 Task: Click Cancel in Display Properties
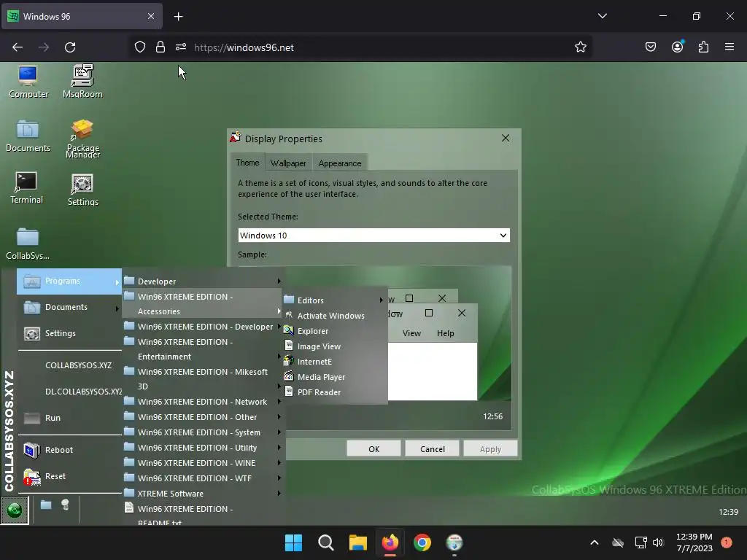click(x=433, y=448)
